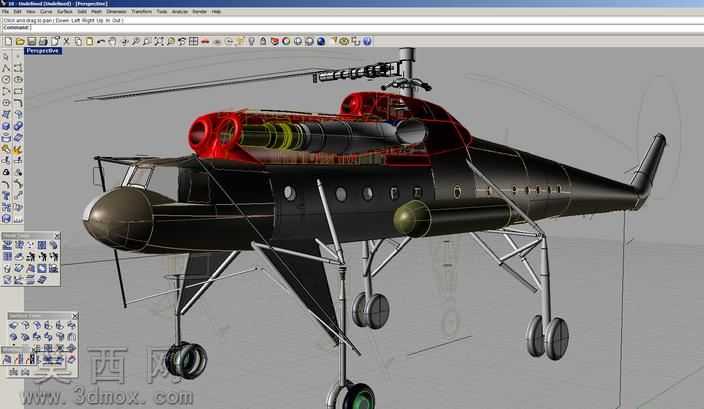Select the Circle tool in left sidebar
The image size is (704, 409).
pyautogui.click(x=6, y=79)
